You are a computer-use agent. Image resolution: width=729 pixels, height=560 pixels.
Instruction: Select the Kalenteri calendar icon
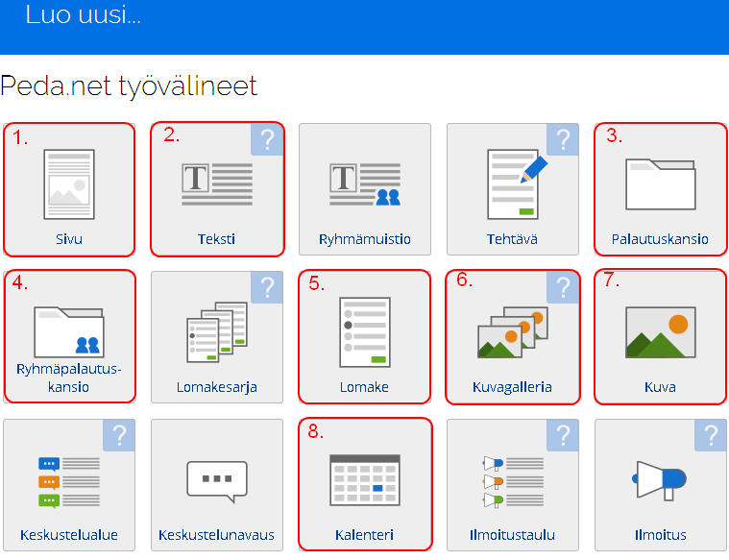click(x=365, y=480)
